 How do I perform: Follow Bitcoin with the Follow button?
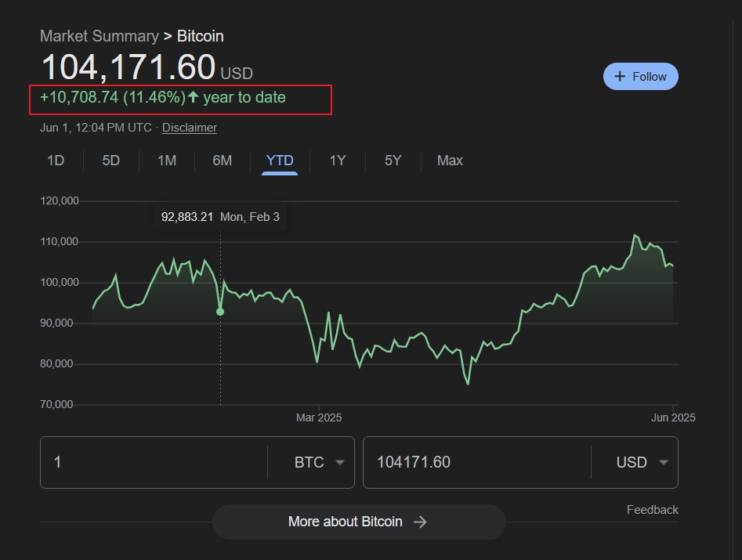coord(641,76)
